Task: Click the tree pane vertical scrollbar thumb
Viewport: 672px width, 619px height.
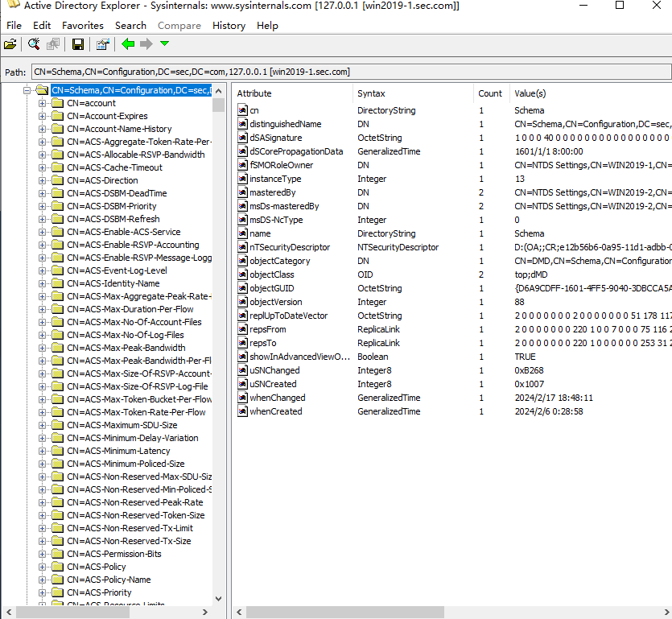Action: click(218, 105)
